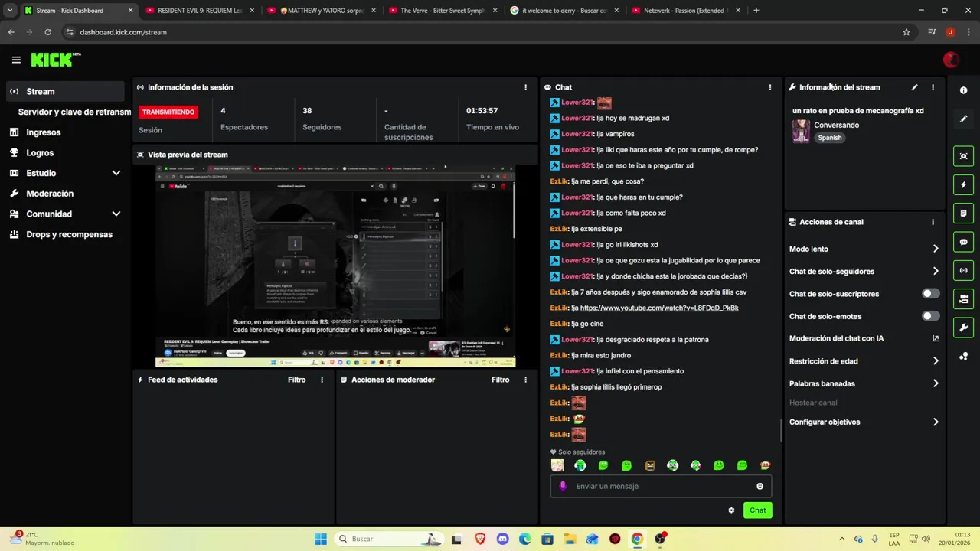Open Filtro in Feed de actividades
This screenshot has width=980, height=551.
296,380
